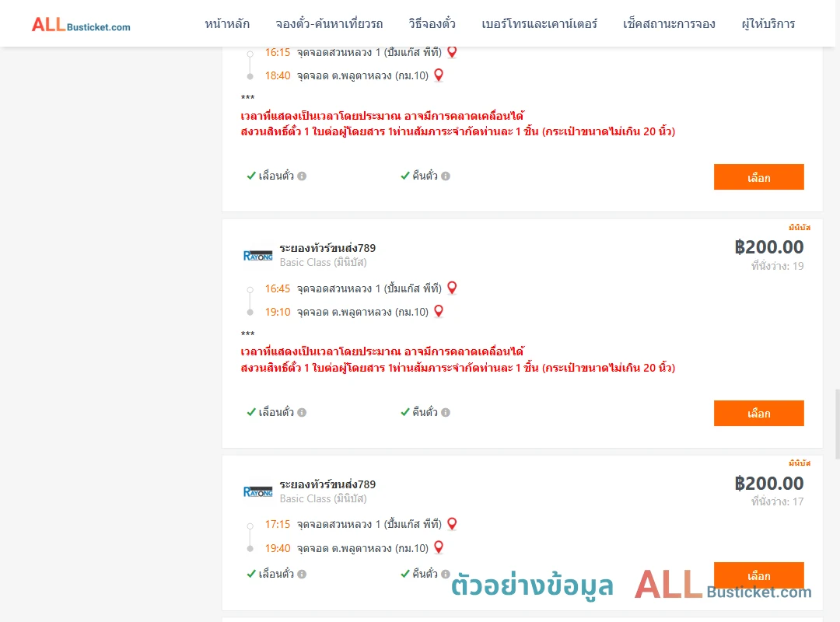Click info icon beside เลื่อนตั๋ว for 16:15 trip
This screenshot has height=622, width=840.
tap(302, 176)
